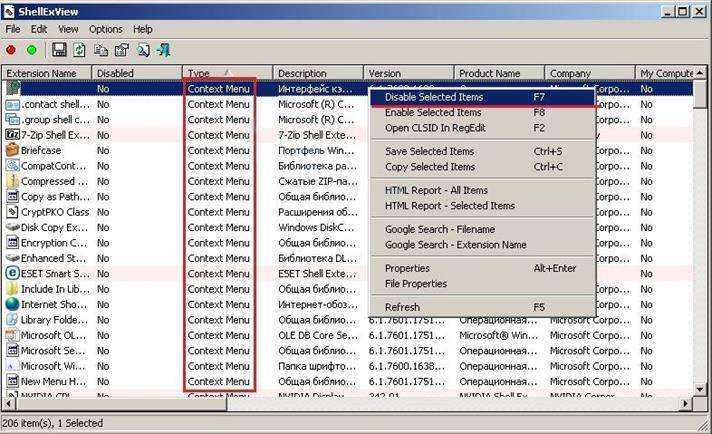Click the horizontal scrollbar left arrow
Screen dimensions: 712x434
coord(8,403)
